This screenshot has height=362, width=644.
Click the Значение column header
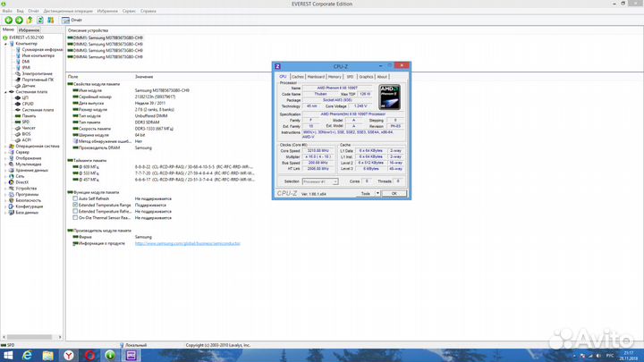pos(144,77)
